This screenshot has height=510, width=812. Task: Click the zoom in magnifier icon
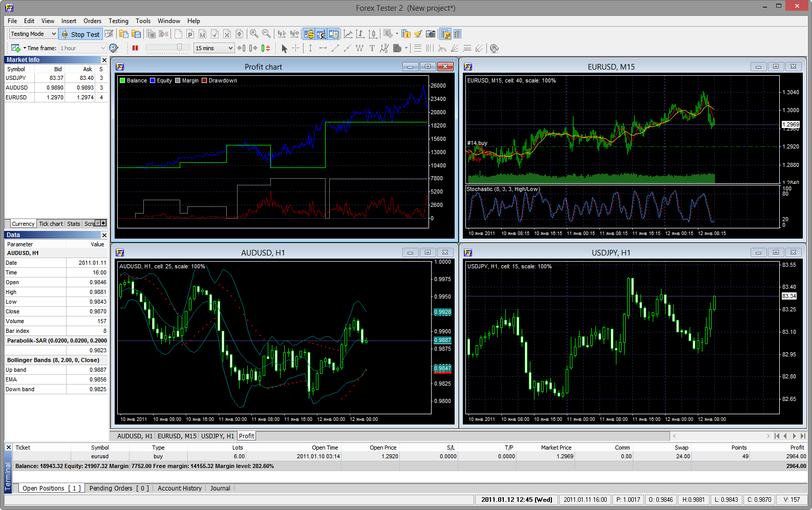pyautogui.click(x=254, y=34)
